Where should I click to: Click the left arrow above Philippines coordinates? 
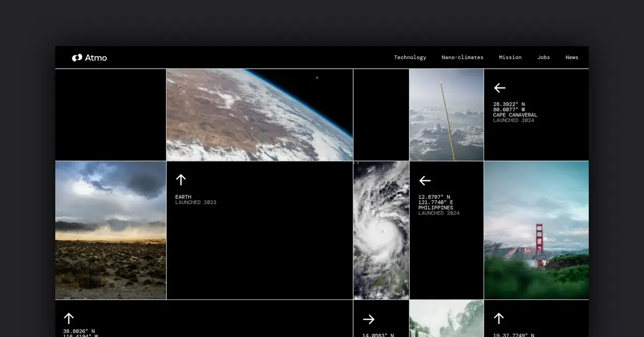(425, 181)
